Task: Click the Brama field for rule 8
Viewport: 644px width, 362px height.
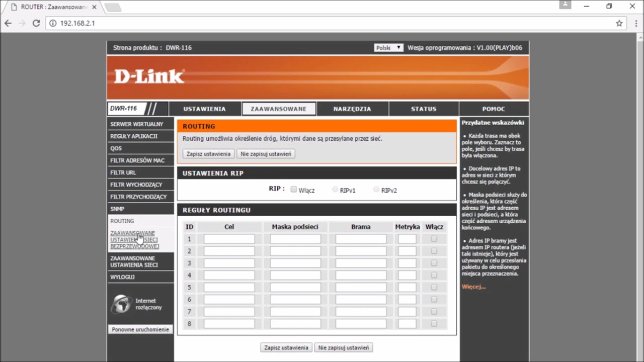Action: [x=361, y=323]
